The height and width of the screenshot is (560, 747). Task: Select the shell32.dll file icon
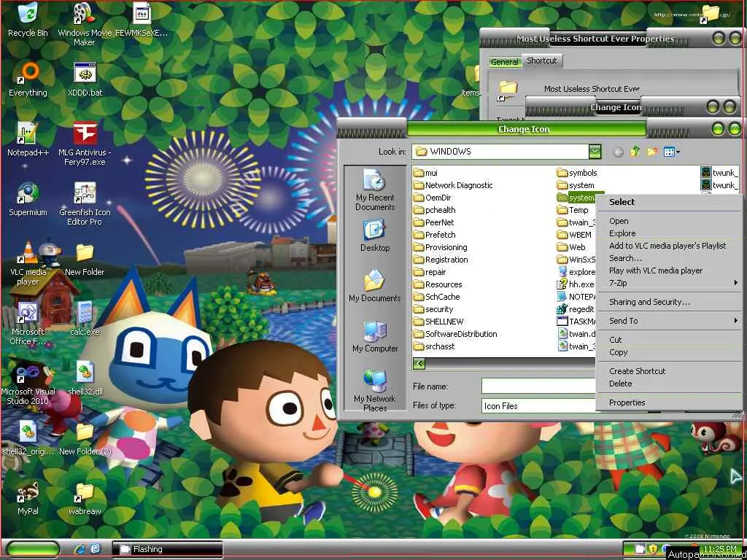(85, 378)
